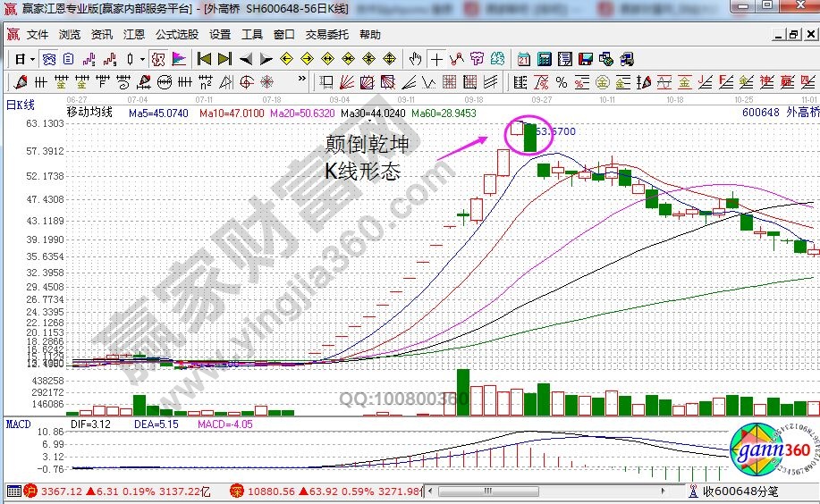Open the calculator icon in toolbar
The height and width of the screenshot is (504, 820).
pos(544,59)
